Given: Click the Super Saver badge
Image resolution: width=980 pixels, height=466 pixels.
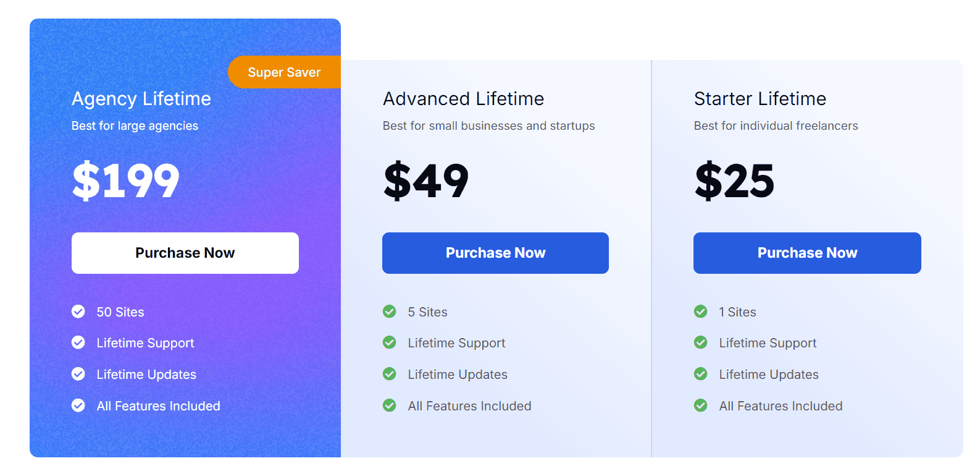Looking at the screenshot, I should point(284,72).
